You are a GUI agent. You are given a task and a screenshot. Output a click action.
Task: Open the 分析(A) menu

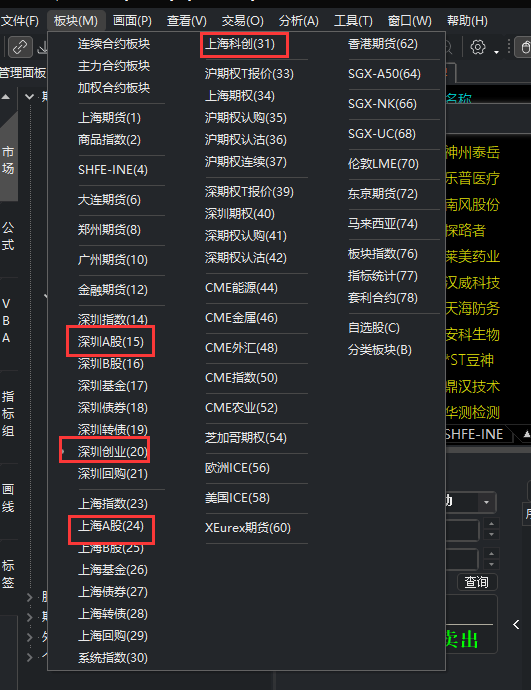[x=299, y=21]
